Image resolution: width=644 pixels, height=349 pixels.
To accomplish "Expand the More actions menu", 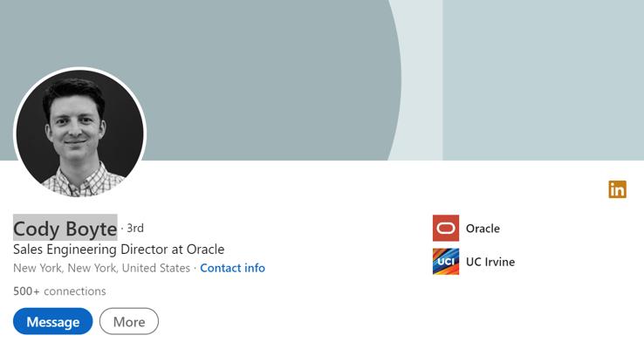I will pos(129,322).
